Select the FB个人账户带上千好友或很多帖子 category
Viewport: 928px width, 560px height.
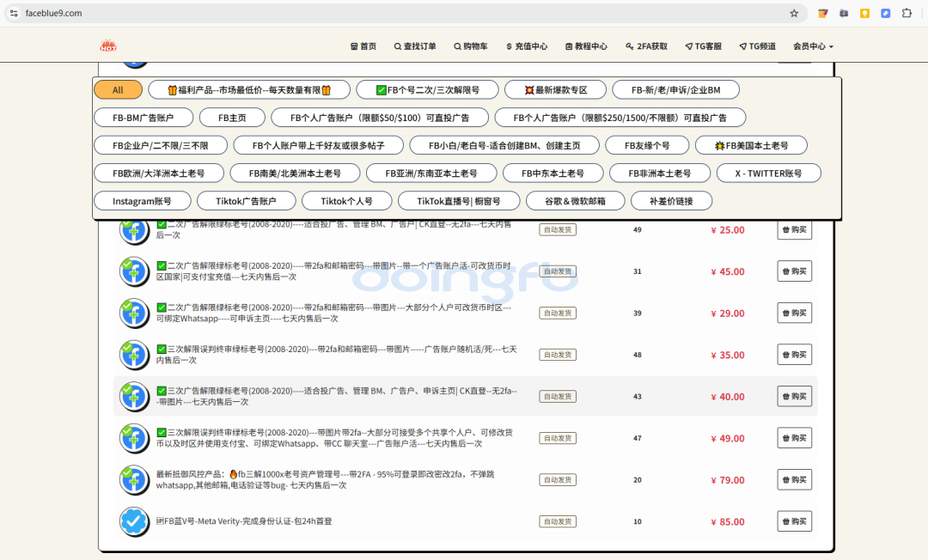point(319,145)
